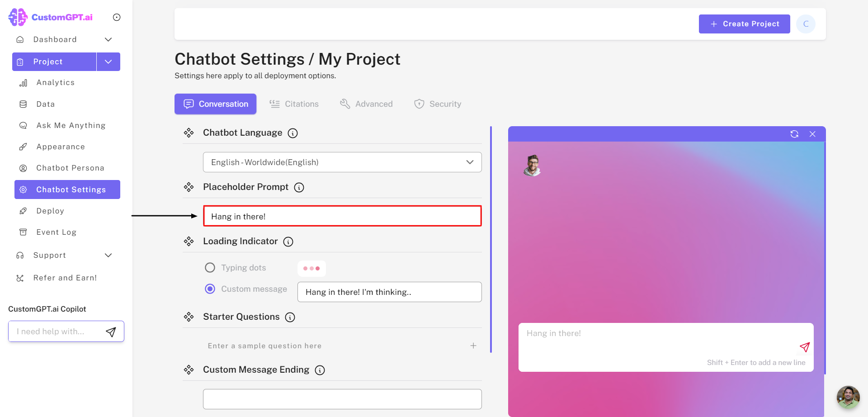
Task: Click the Deploy rocket icon
Action: pos(23,211)
